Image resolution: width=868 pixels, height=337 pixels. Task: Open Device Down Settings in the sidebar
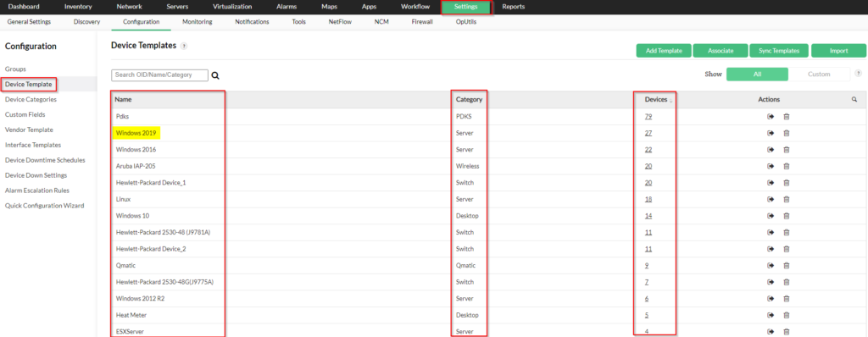point(36,175)
